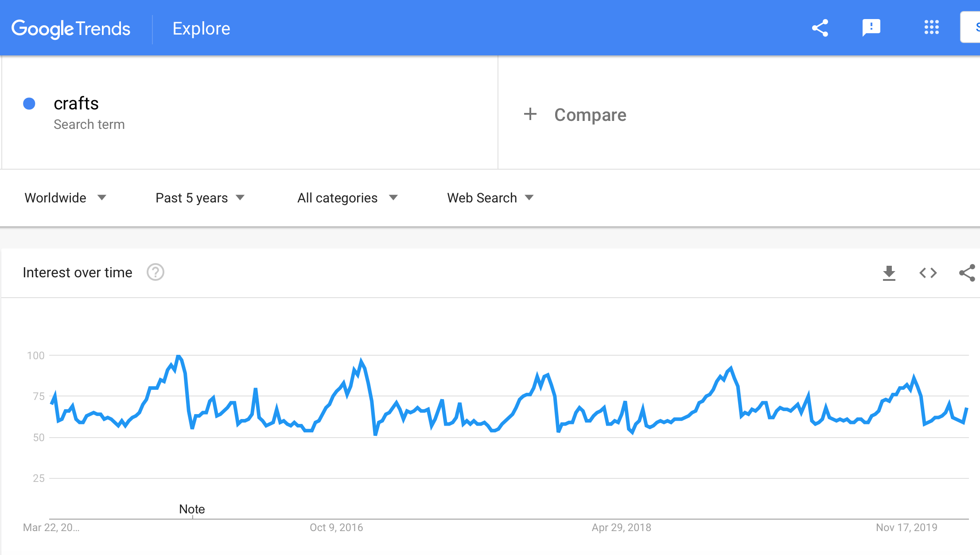Download the interest over time chart
Screen dimensions: 980x555
click(x=889, y=273)
